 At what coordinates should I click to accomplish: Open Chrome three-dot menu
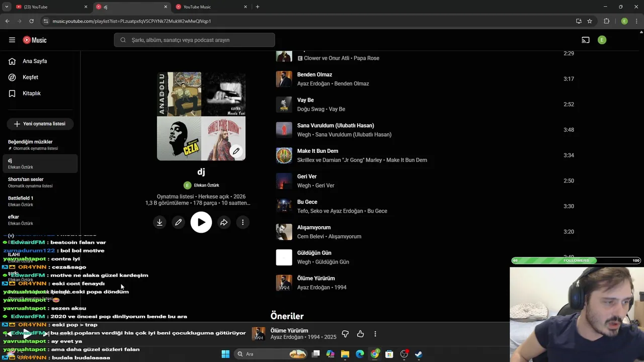636,21
